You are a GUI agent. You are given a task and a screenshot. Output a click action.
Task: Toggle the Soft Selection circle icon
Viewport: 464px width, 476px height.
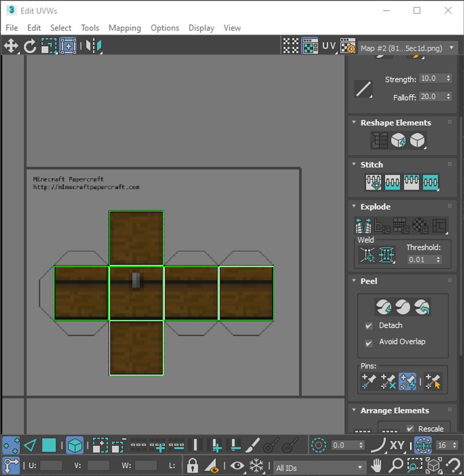pos(318,445)
